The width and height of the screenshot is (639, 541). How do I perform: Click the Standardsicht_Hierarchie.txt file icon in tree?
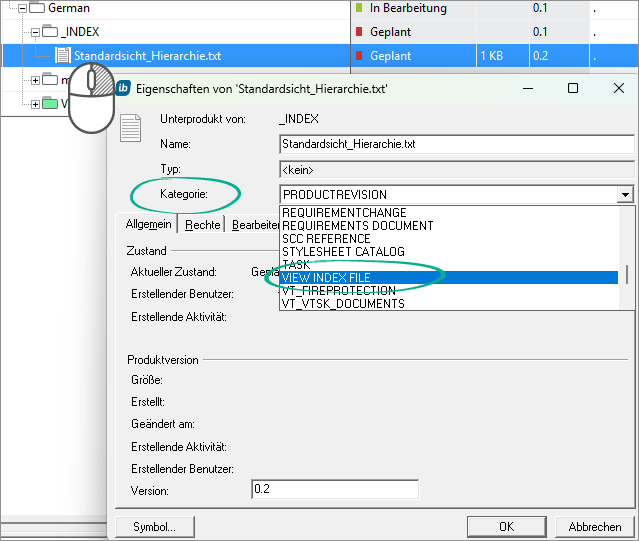pos(63,56)
